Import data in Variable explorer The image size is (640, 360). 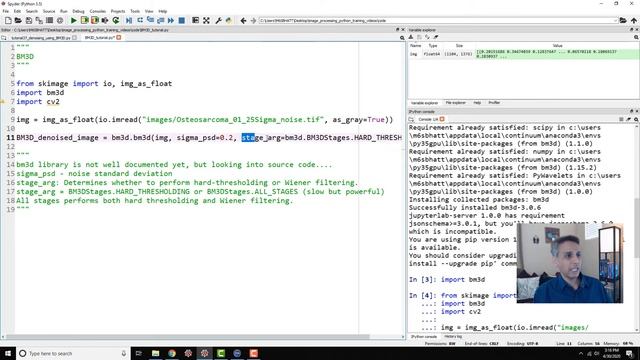coord(411,37)
